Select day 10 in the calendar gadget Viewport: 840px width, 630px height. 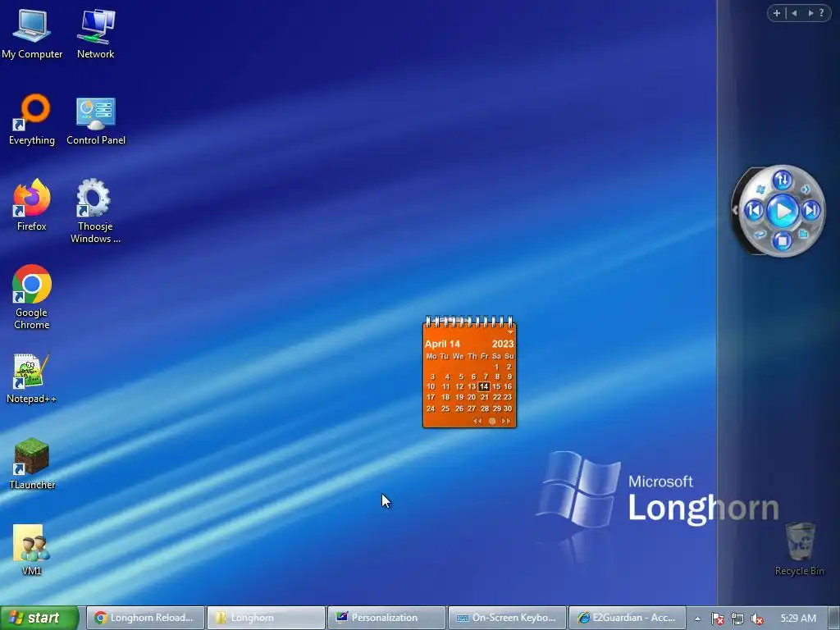(x=431, y=386)
